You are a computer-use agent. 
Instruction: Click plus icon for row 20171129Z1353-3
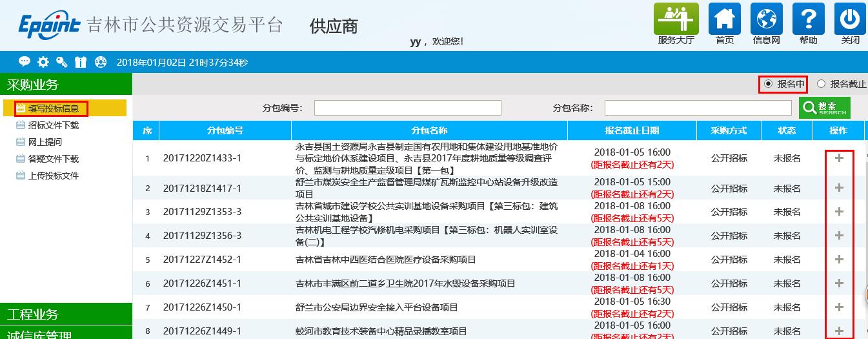pos(839,212)
